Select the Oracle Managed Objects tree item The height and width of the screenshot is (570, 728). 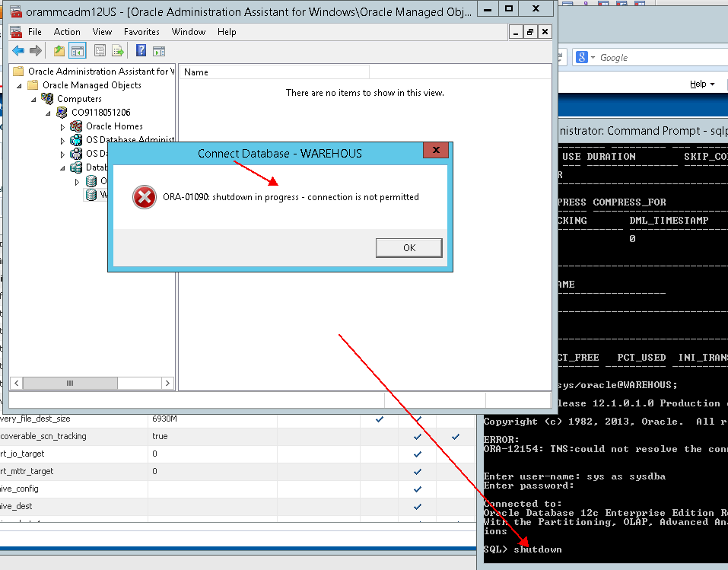pos(92,85)
